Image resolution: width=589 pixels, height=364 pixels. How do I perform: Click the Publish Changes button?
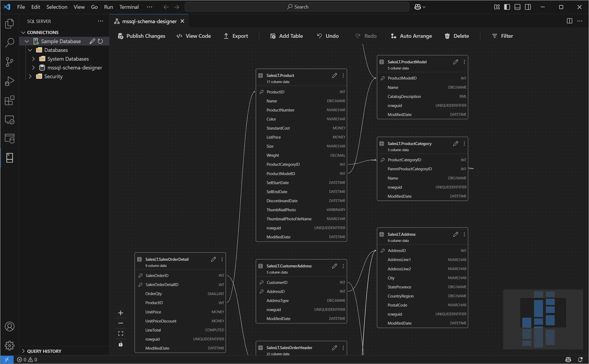(141, 36)
